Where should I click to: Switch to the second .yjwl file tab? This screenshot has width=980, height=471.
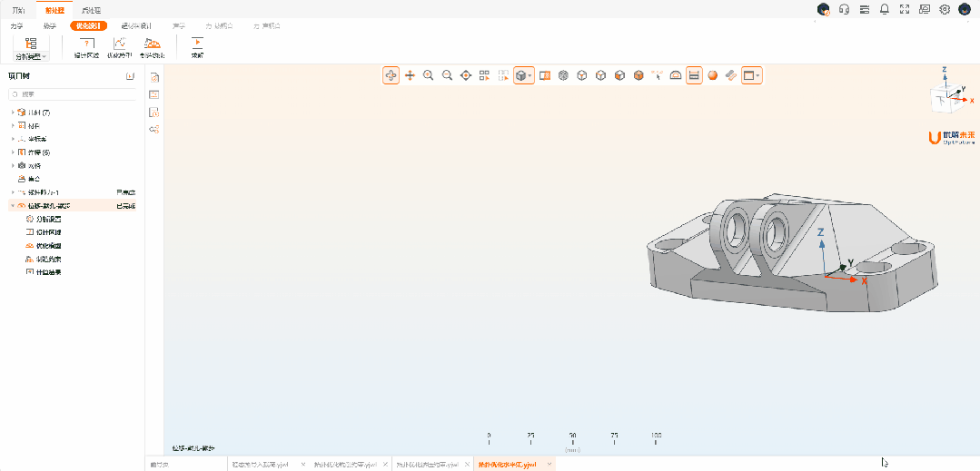345,465
